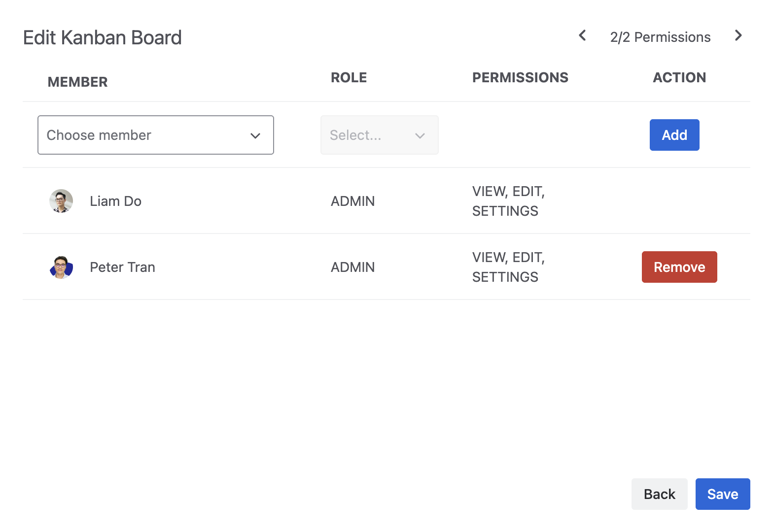This screenshot has width=773, height=532.
Task: Go to next step using right chevron
Action: (738, 35)
